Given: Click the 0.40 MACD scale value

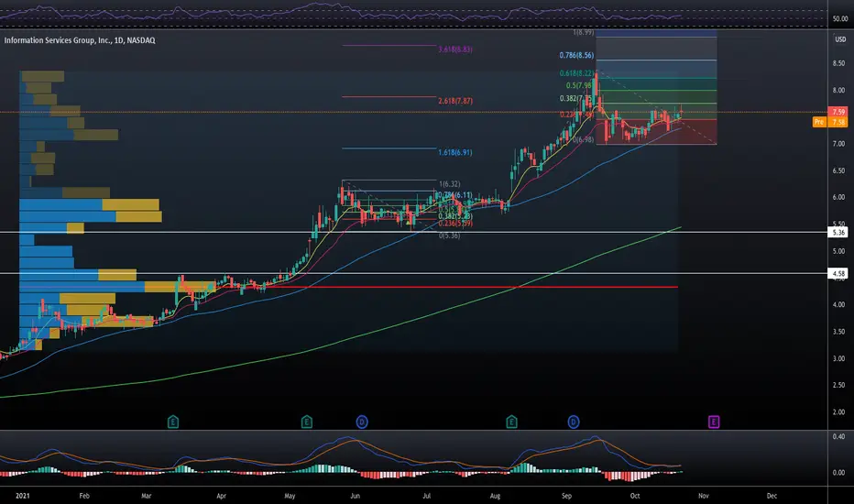Looking at the screenshot, I should 838,436.
